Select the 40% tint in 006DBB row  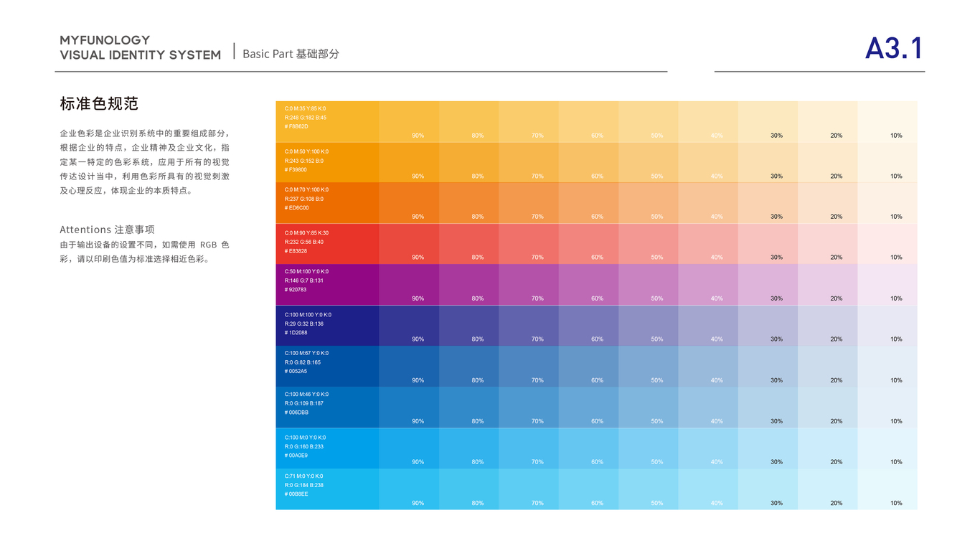point(708,408)
